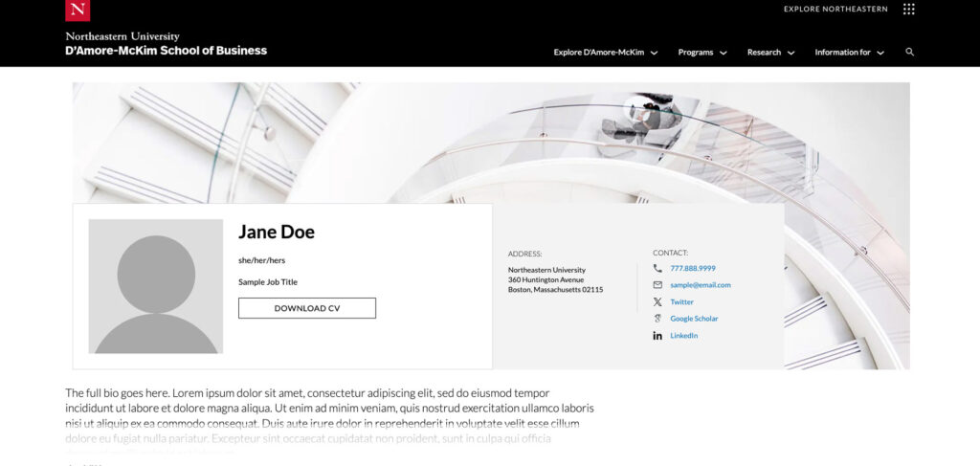Click the LinkedIn logo icon

click(657, 336)
